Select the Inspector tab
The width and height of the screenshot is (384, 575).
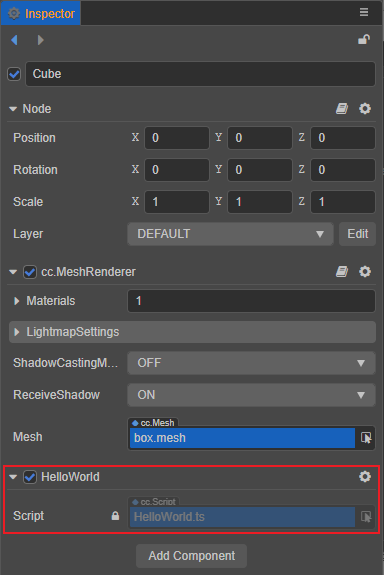point(41,13)
